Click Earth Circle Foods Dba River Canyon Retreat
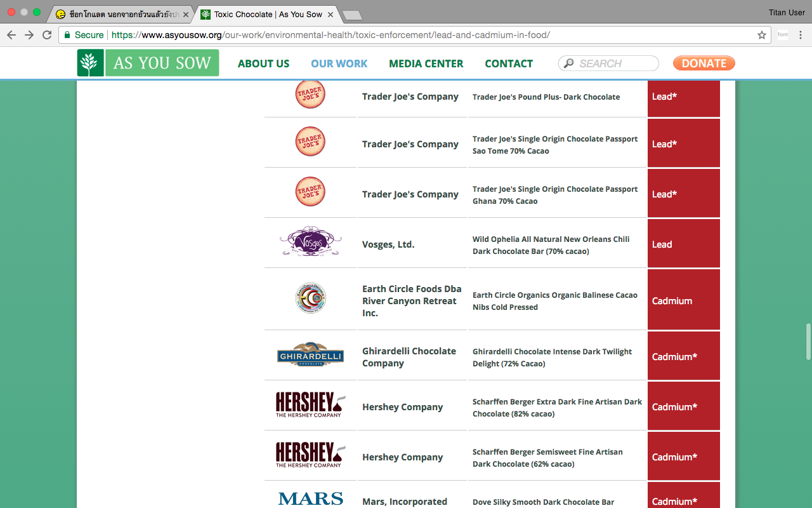The width and height of the screenshot is (812, 508). tap(412, 301)
